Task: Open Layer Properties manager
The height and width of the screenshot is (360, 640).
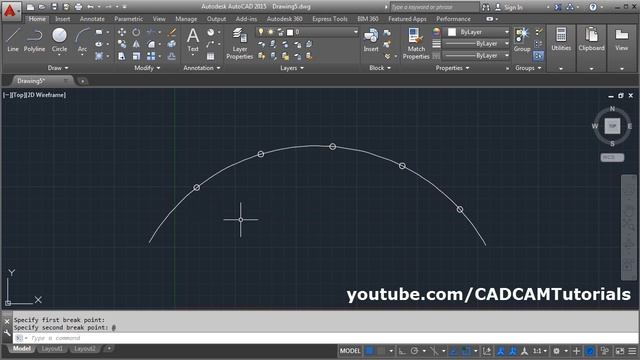Action: pos(240,44)
